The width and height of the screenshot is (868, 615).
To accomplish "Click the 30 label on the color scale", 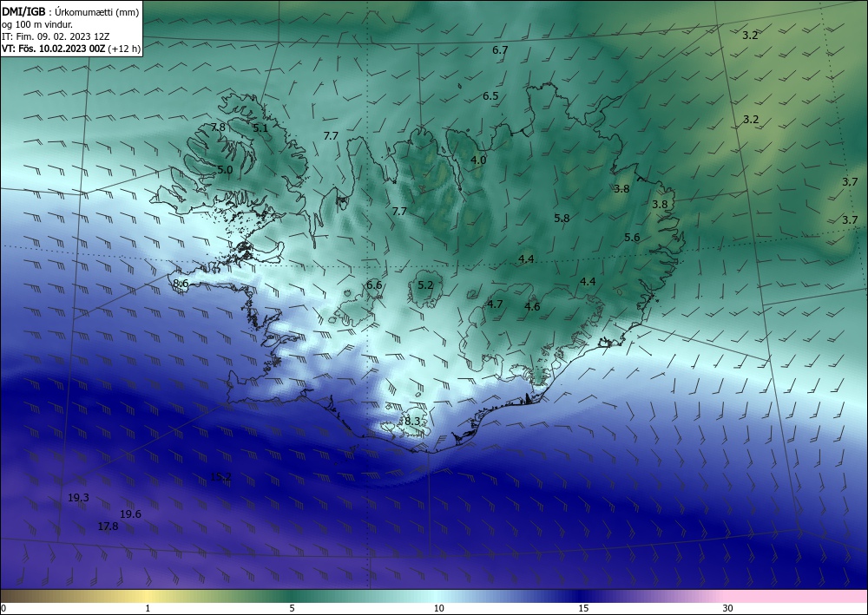I will (x=728, y=608).
